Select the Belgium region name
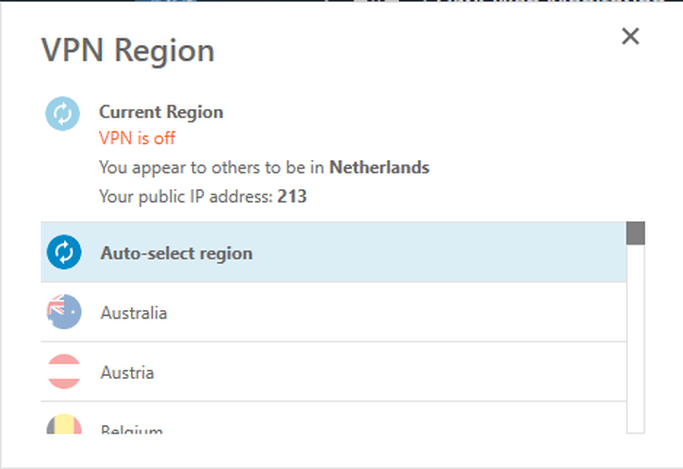The width and height of the screenshot is (683, 469). 131,429
